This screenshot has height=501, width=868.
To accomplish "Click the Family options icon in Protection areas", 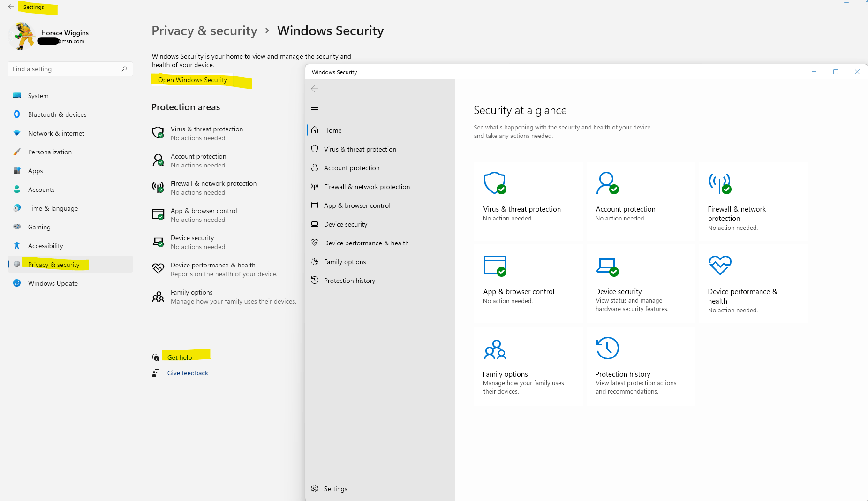I will [x=158, y=296].
